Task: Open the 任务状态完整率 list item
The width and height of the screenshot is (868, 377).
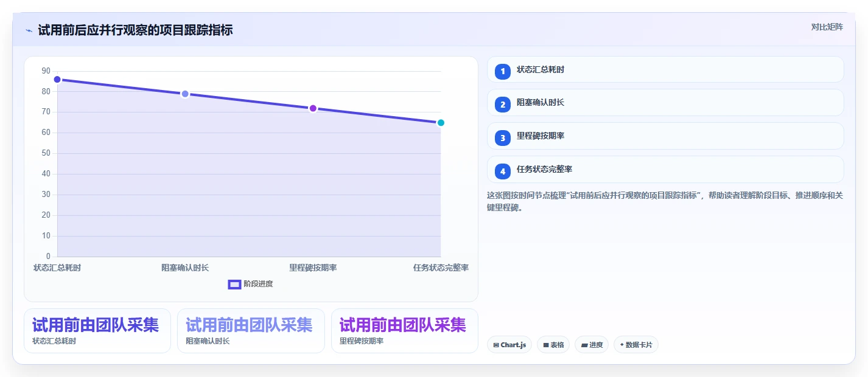Action: [x=665, y=169]
